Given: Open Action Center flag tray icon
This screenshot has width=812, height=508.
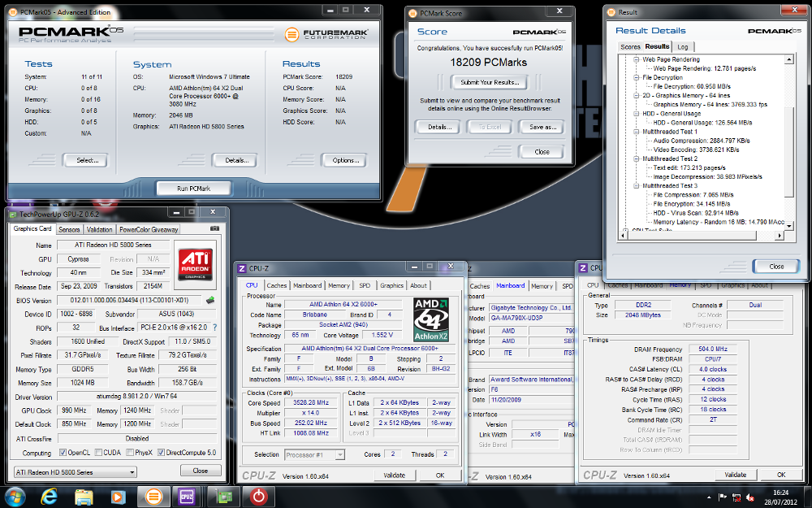Looking at the screenshot, I should pos(723,497).
